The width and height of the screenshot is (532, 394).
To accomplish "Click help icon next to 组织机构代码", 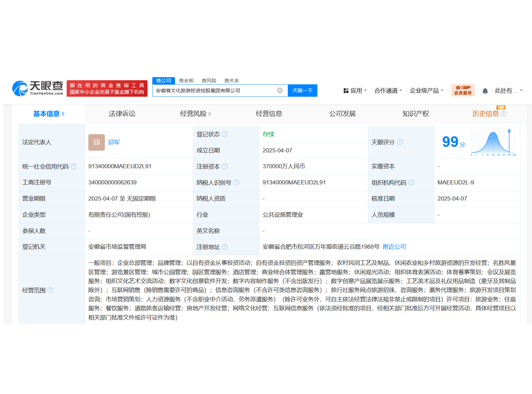I will [x=411, y=183].
